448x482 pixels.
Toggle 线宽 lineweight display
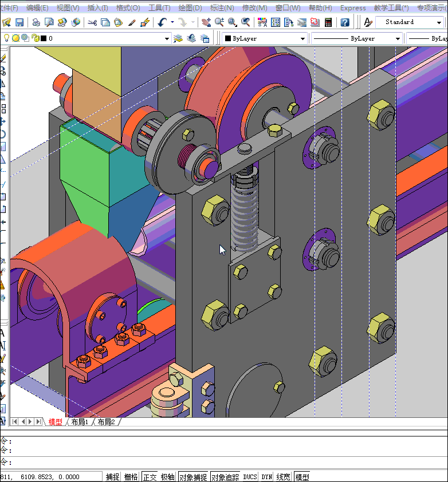[283, 477]
